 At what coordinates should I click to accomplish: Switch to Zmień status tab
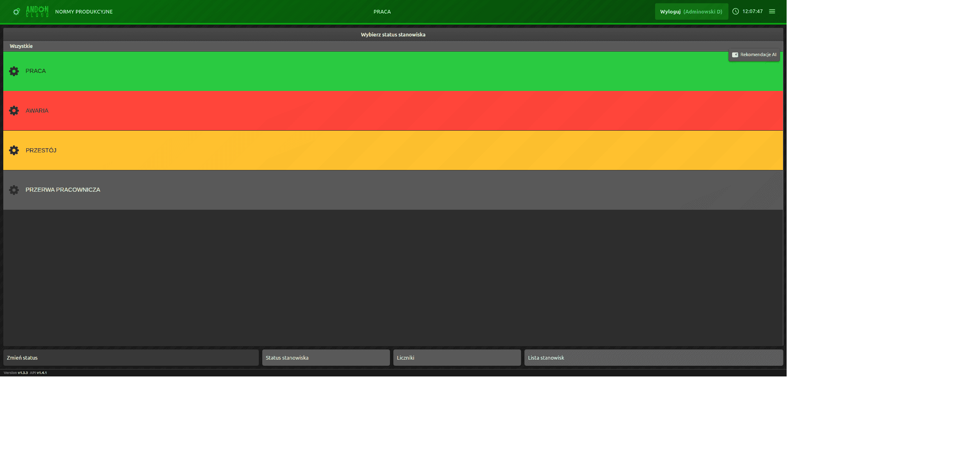tap(131, 358)
